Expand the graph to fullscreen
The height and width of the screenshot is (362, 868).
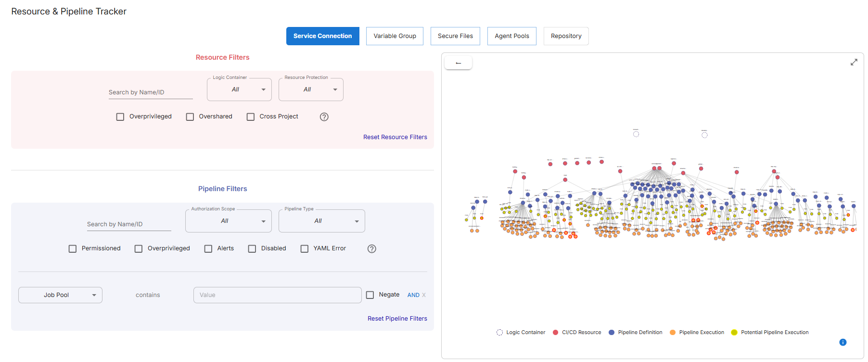coord(854,62)
